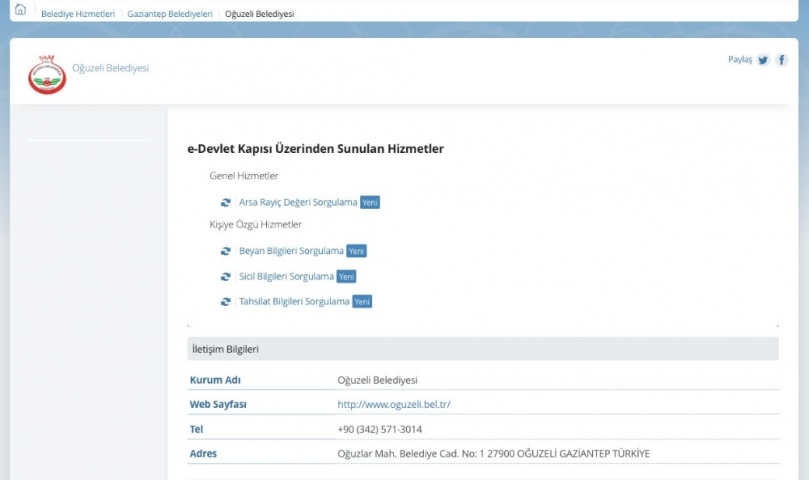The image size is (809, 480).
Task: Open Arsa Rayiç Değeri Sorgulama service
Action: pyautogui.click(x=298, y=202)
